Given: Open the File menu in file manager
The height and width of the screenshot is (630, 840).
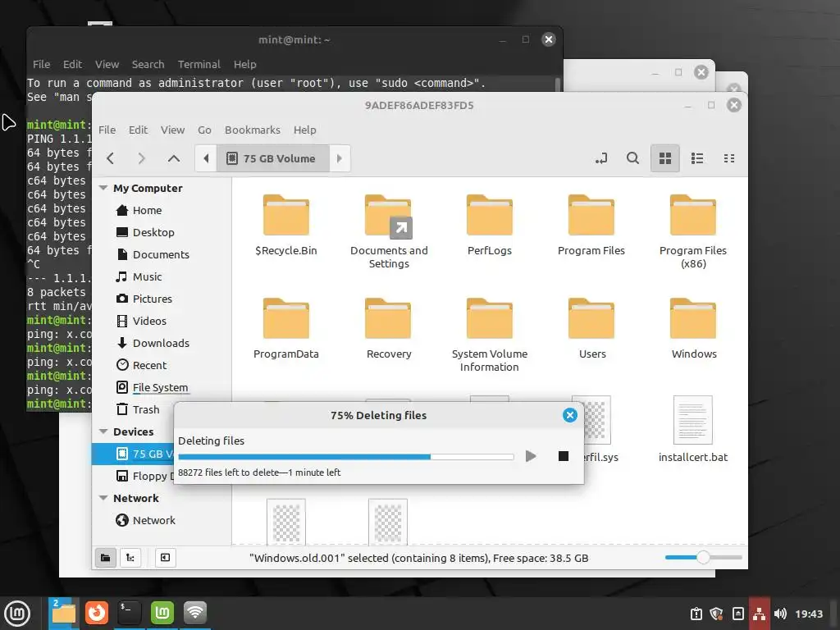Looking at the screenshot, I should click(107, 130).
